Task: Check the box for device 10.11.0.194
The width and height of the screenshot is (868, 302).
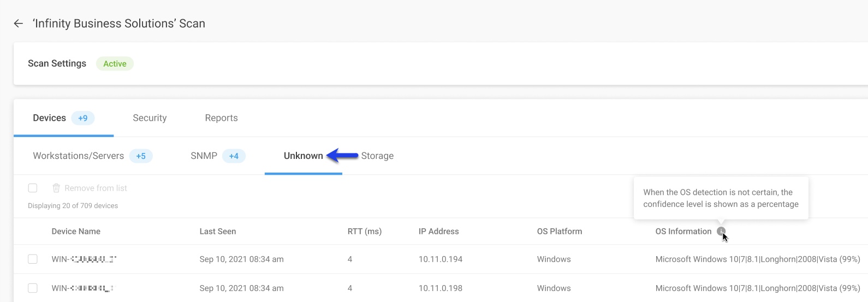Action: pos(33,259)
